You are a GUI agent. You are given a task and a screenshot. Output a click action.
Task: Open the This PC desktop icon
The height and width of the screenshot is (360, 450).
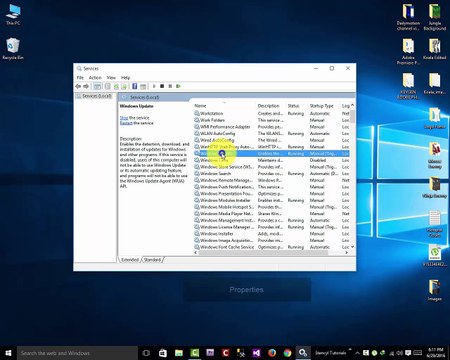(13, 15)
